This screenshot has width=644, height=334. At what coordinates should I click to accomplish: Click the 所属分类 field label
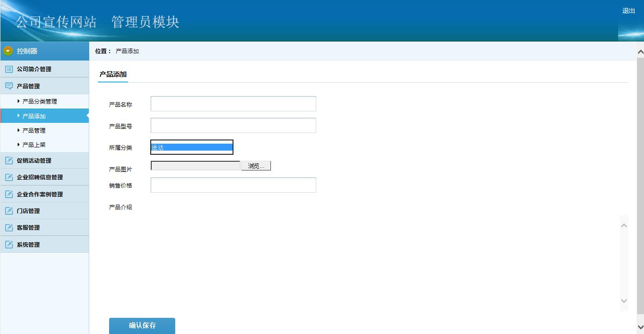click(121, 148)
